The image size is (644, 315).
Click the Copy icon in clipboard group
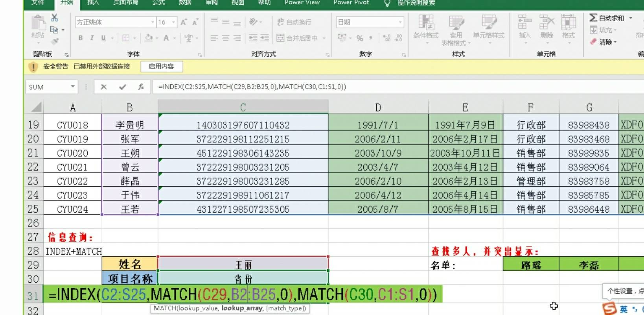54,30
